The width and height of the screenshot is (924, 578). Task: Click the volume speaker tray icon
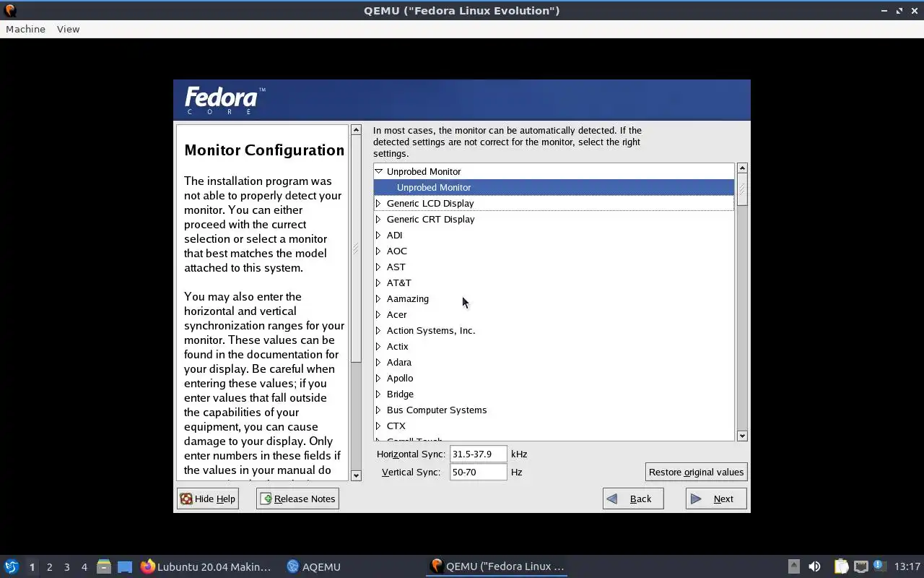pyautogui.click(x=814, y=566)
